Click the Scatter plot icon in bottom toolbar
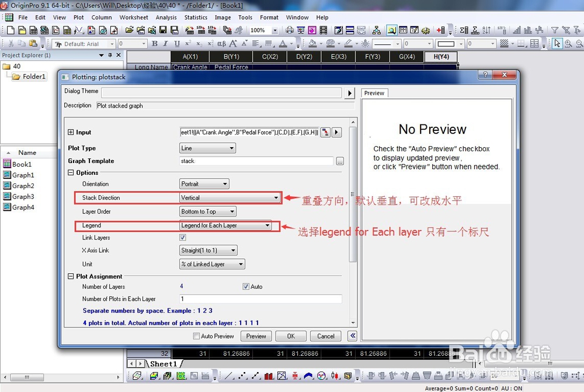 point(242,376)
